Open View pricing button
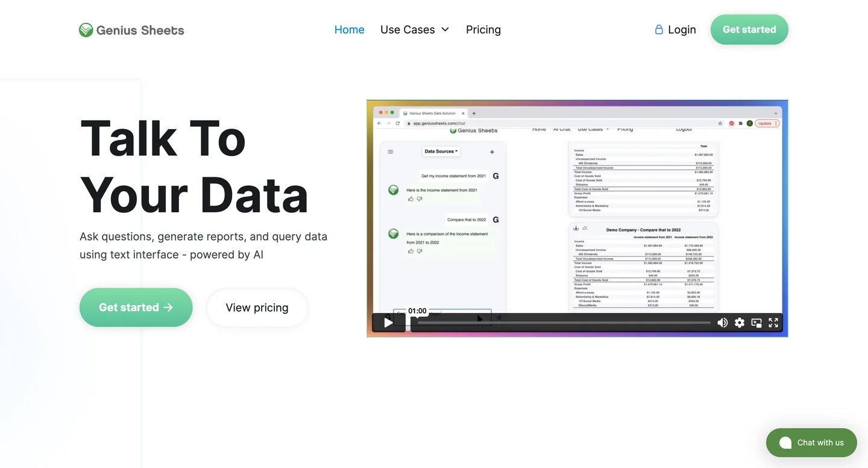 pos(257,308)
